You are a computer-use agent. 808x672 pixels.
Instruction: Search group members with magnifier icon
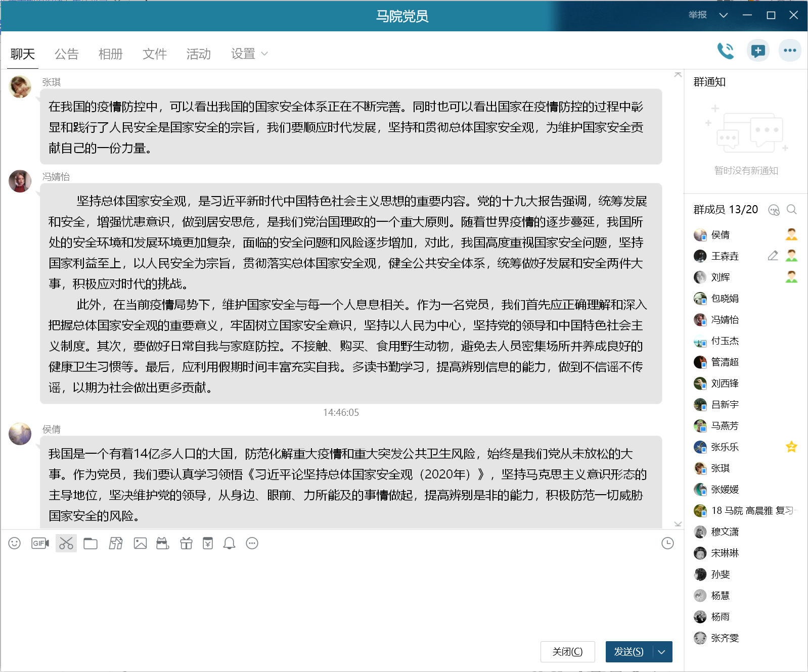(x=792, y=210)
